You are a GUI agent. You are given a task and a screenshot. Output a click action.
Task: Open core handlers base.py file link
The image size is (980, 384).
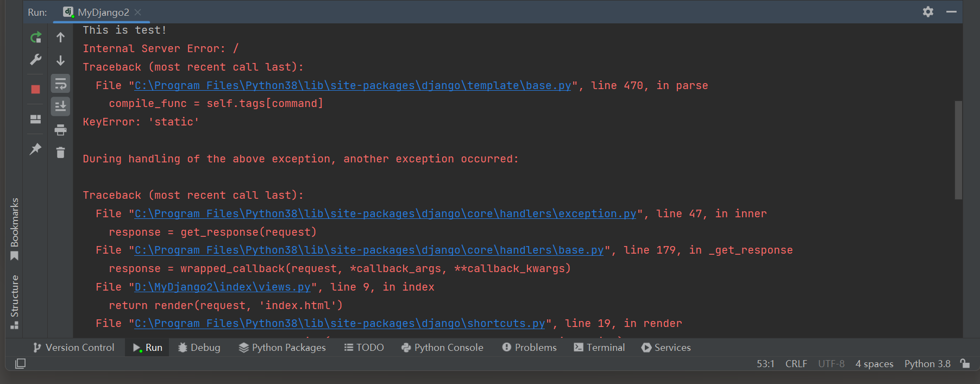(x=369, y=250)
